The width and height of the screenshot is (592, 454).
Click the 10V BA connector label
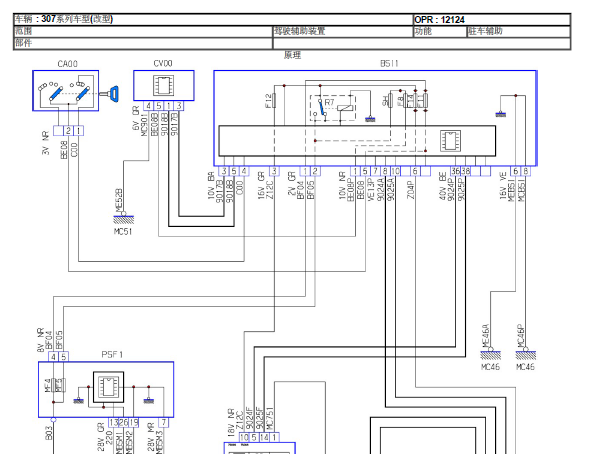[x=211, y=186]
